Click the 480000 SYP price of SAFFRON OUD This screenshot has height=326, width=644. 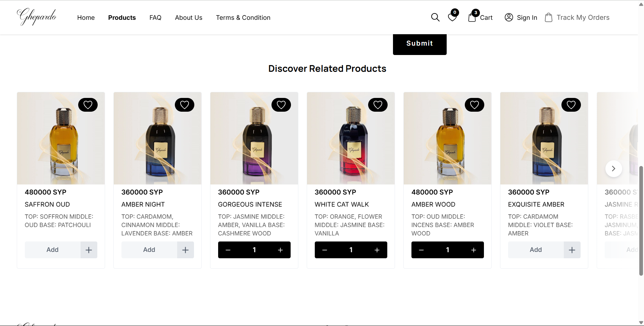coord(46,192)
